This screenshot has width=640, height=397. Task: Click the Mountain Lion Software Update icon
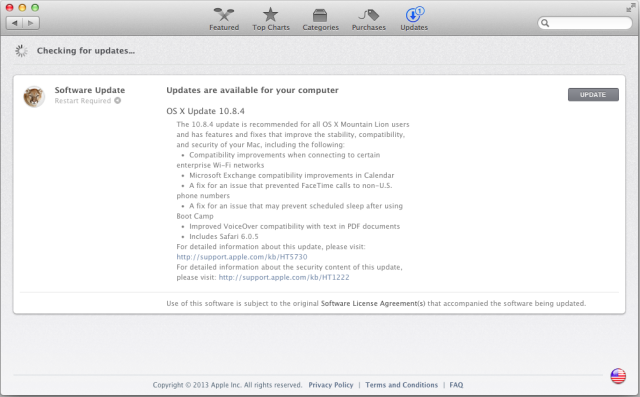34,97
